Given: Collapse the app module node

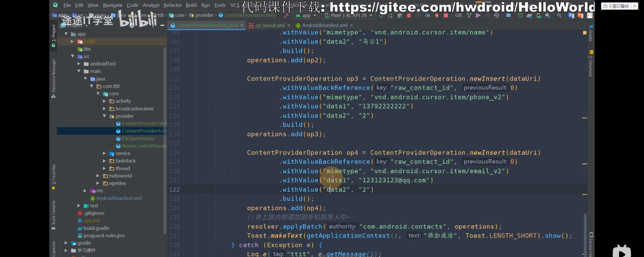Looking at the screenshot, I should 66,34.
